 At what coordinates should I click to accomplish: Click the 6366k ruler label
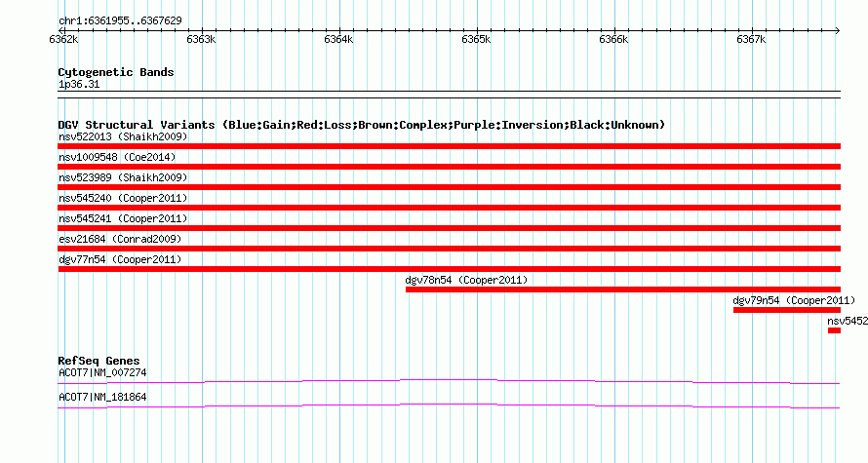[613, 39]
